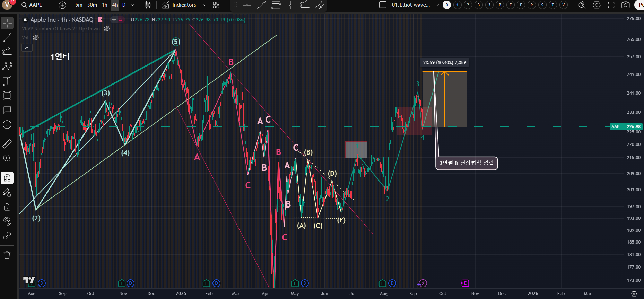The image size is (644, 299).
Task: Toggle magnet mode in the left sidebar
Action: tap(7, 178)
